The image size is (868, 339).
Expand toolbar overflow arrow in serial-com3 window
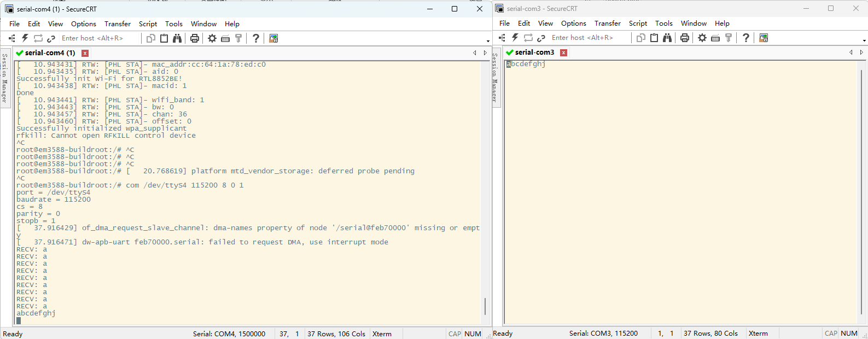tap(864, 40)
